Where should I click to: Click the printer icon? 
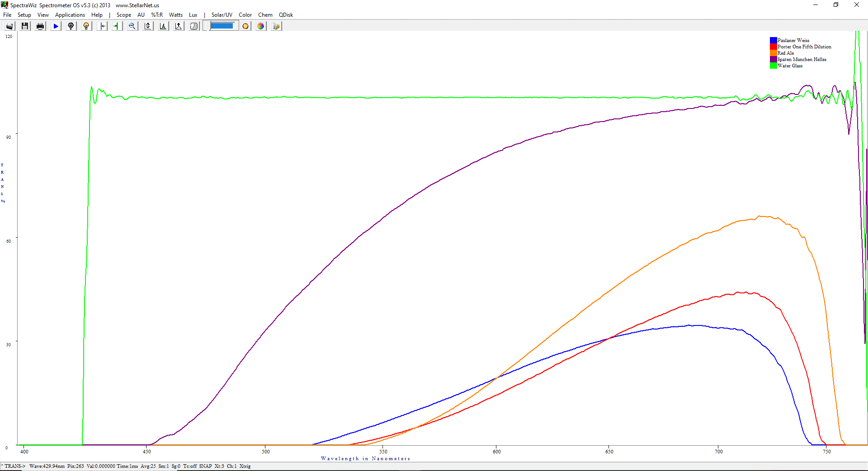tap(40, 26)
